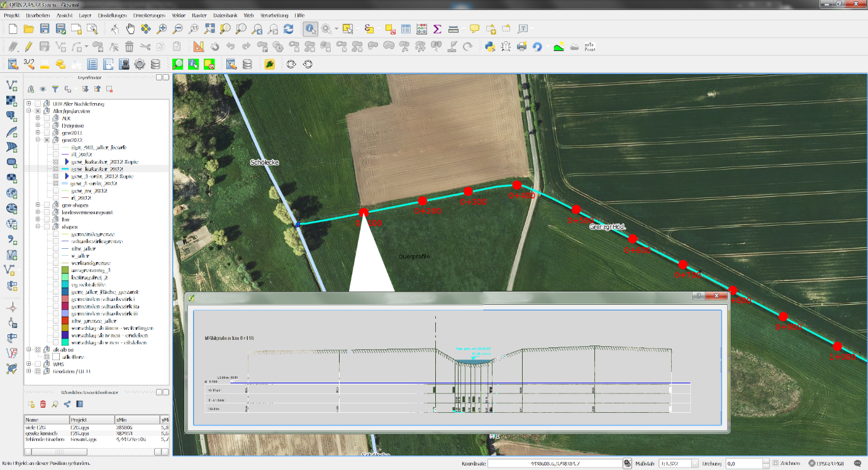The image size is (868, 470).
Task: Click the GPS crosshair icon in left sidebar
Action: point(11,309)
